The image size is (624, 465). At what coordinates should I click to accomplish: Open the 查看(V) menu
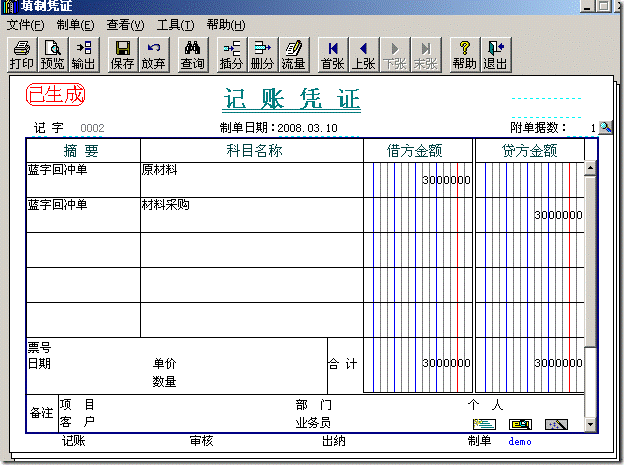coord(125,25)
